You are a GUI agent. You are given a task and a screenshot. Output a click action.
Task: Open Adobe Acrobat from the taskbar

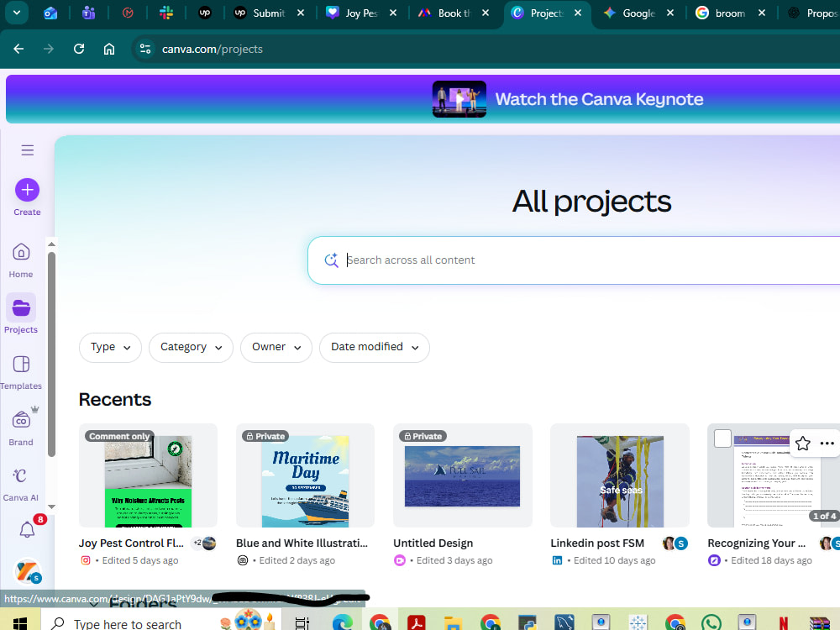click(x=417, y=622)
